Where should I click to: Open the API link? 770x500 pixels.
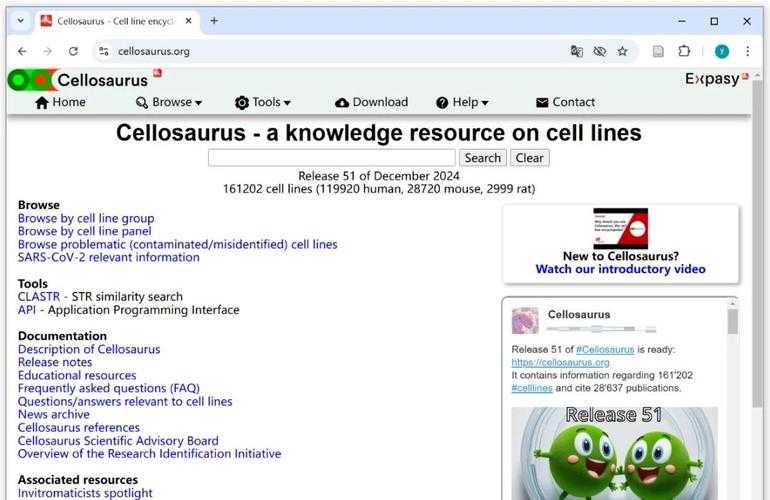27,310
